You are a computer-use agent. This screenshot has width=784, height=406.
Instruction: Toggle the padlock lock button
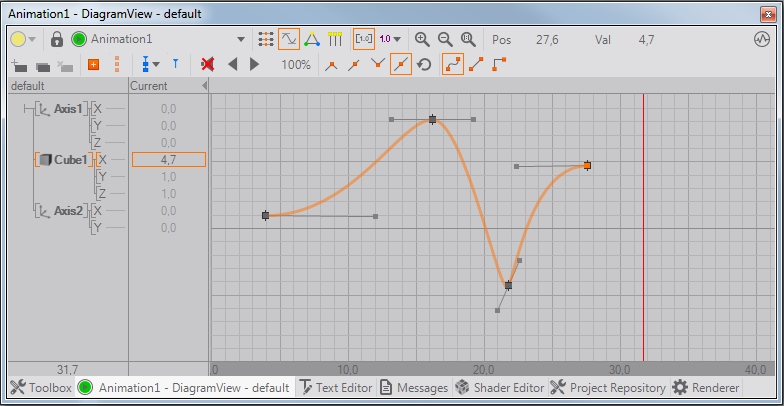57,39
